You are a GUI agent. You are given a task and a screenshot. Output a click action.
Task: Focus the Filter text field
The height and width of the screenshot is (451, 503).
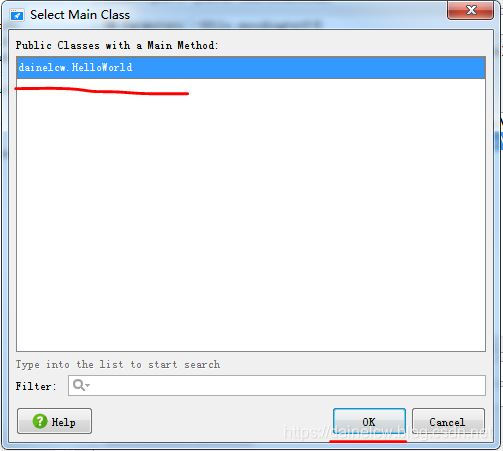tap(277, 386)
